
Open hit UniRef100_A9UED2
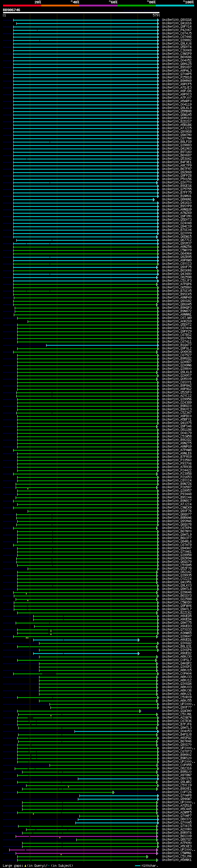[x=177, y=653]
